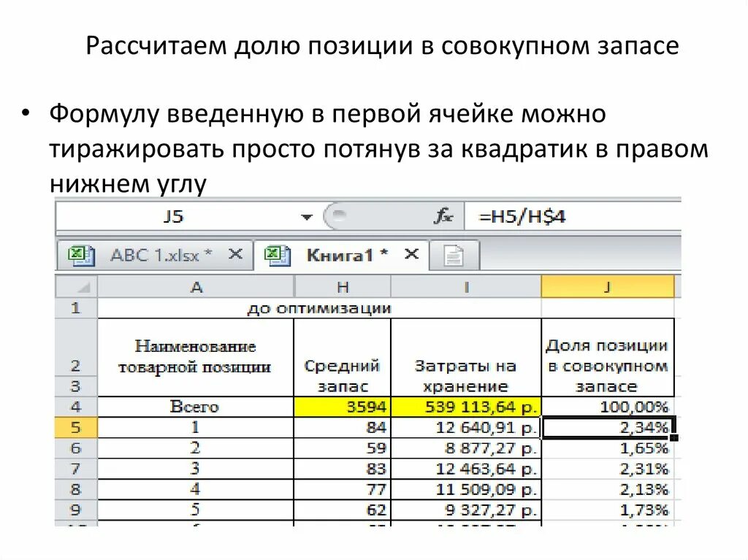Click the 'Затраты на хранение' header cell
This screenshot has width=748, height=560.
pyautogui.click(x=466, y=357)
